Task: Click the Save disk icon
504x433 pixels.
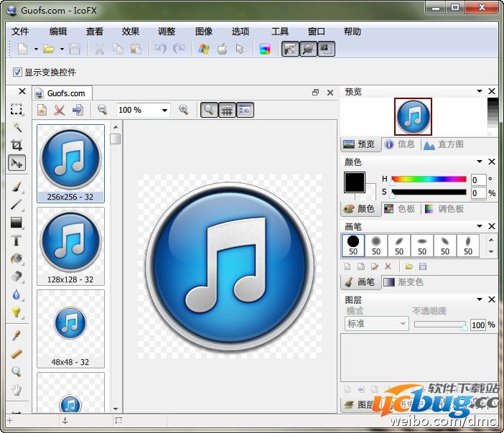Action: (75, 49)
